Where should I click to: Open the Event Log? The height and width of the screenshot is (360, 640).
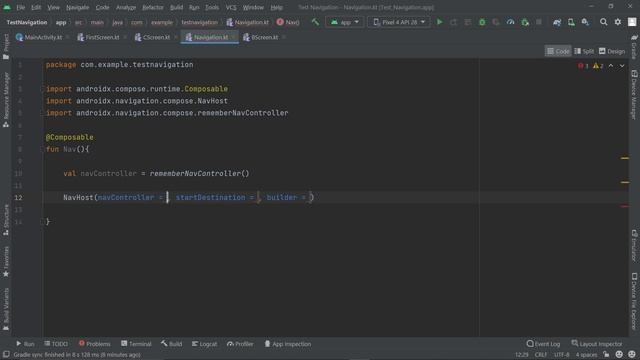point(543,344)
